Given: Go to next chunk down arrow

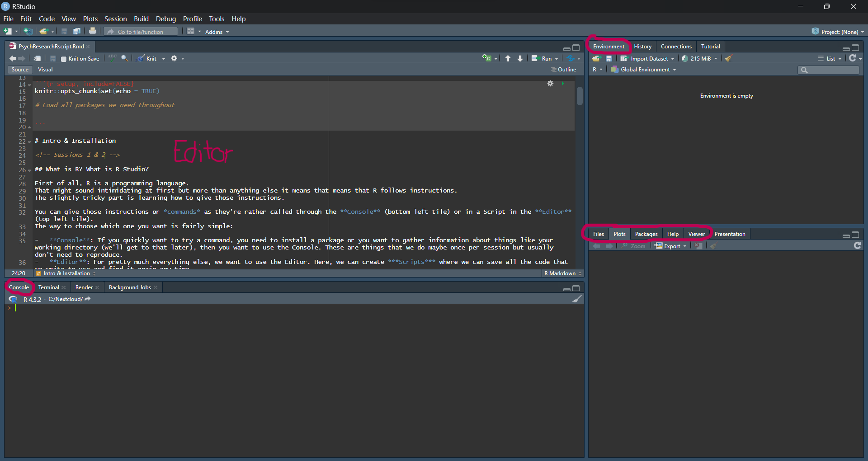Looking at the screenshot, I should 520,58.
